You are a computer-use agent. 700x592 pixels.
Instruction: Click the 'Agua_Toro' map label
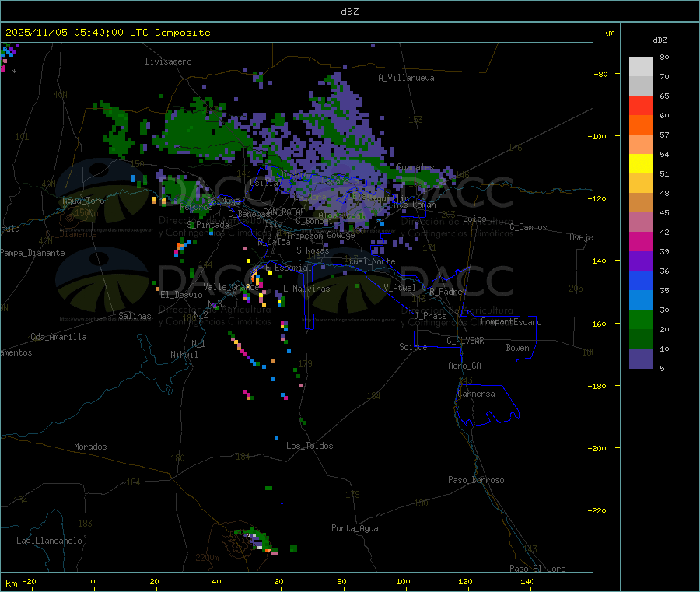pyautogui.click(x=83, y=201)
